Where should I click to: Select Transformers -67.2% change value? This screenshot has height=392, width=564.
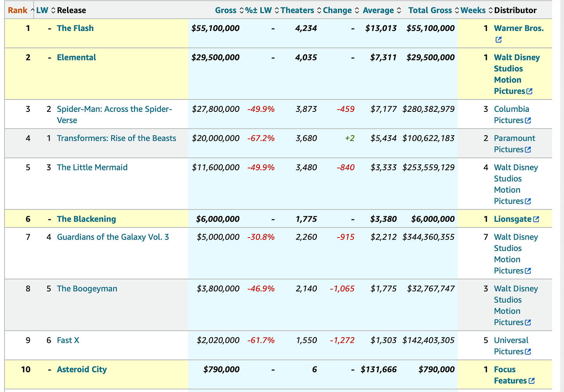[261, 138]
